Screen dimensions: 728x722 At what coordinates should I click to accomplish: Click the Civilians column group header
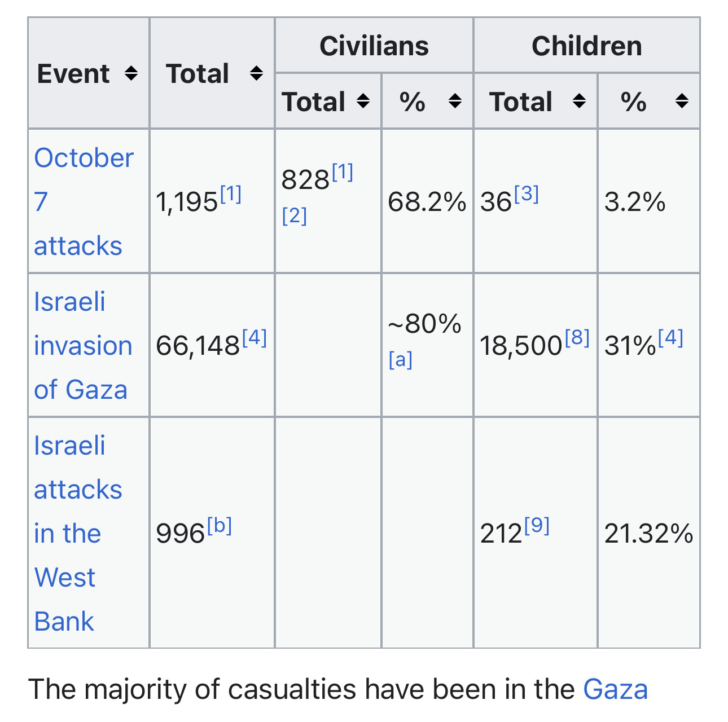coord(374,46)
